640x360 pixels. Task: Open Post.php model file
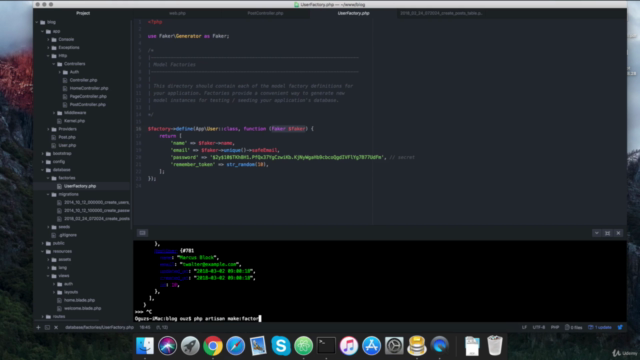pyautogui.click(x=67, y=137)
